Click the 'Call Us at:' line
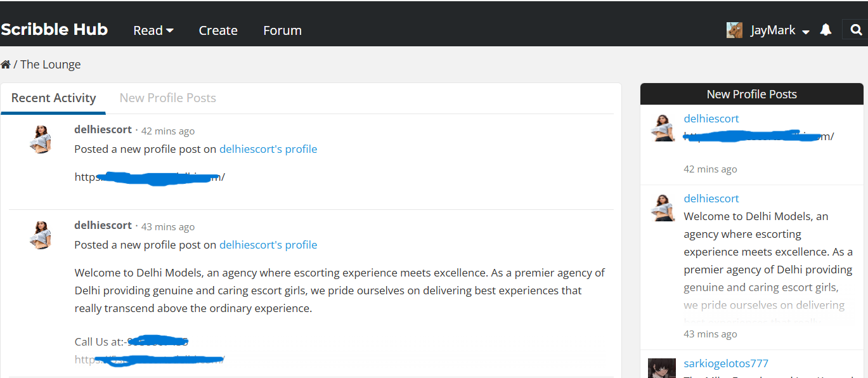Image resolution: width=868 pixels, height=378 pixels. point(132,342)
